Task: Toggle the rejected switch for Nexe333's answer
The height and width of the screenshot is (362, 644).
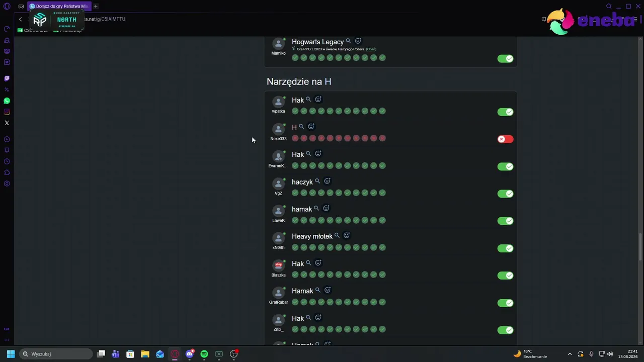Action: (506, 139)
